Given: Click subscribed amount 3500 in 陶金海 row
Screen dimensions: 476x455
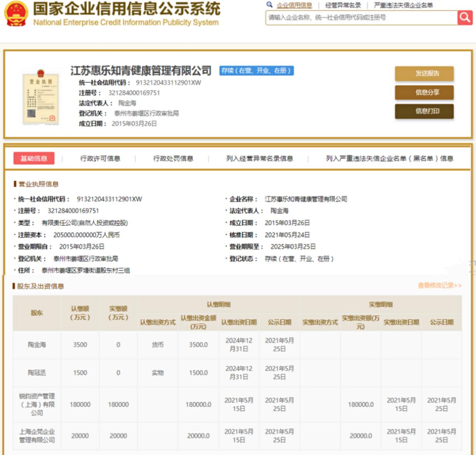Looking at the screenshot, I should click(x=80, y=344).
